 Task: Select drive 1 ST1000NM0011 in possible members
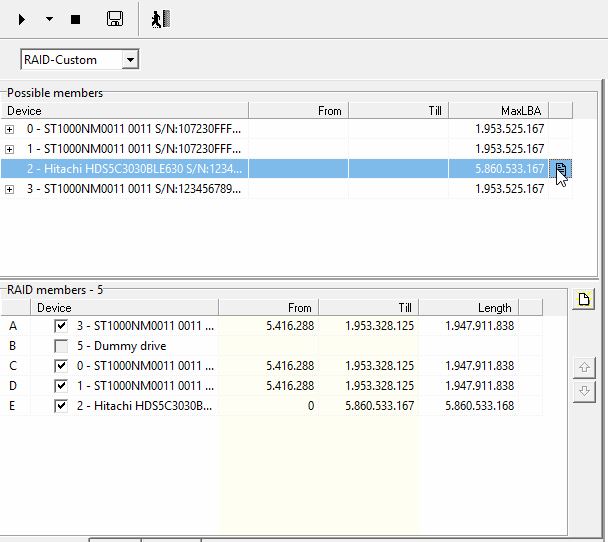pos(134,149)
